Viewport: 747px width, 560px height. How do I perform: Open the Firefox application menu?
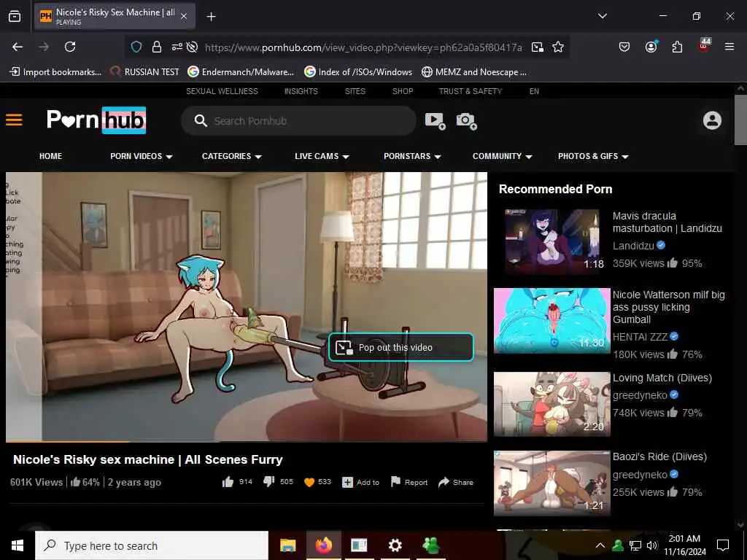729,47
